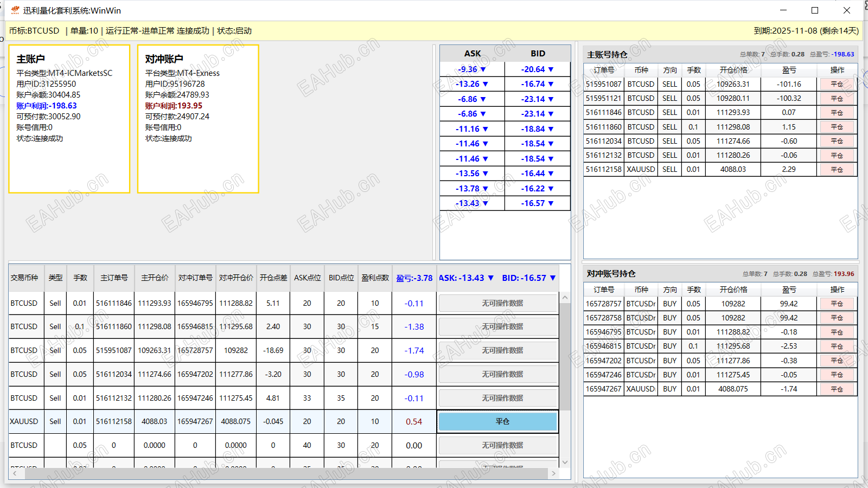868x488 pixels.
Task: Click 盈亏 header in hedge holdings table
Action: (x=789, y=290)
